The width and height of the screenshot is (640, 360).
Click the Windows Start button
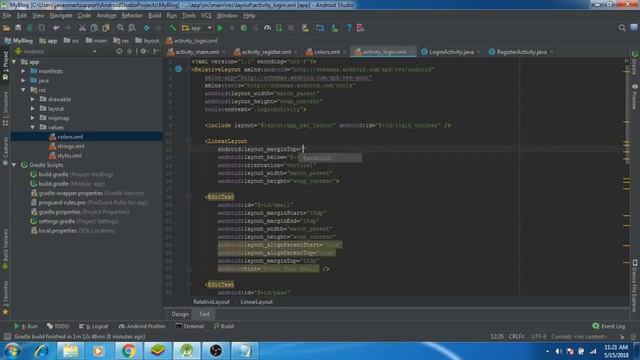(12, 351)
